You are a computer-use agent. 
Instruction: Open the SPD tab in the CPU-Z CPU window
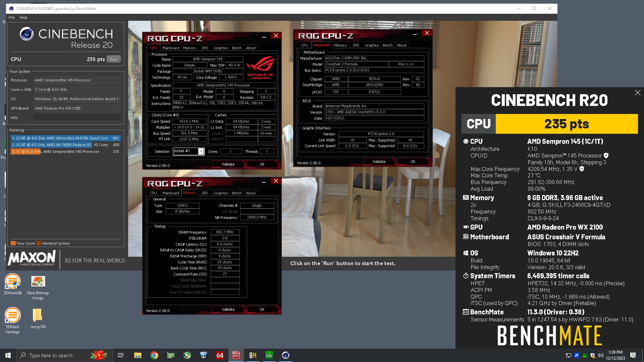(205, 48)
